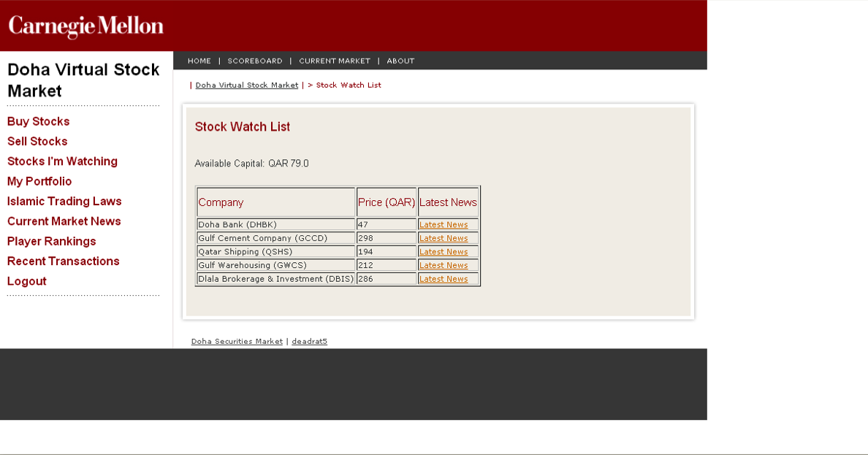Open My Portfolio page
Viewport: 868px width, 455px height.
click(39, 181)
